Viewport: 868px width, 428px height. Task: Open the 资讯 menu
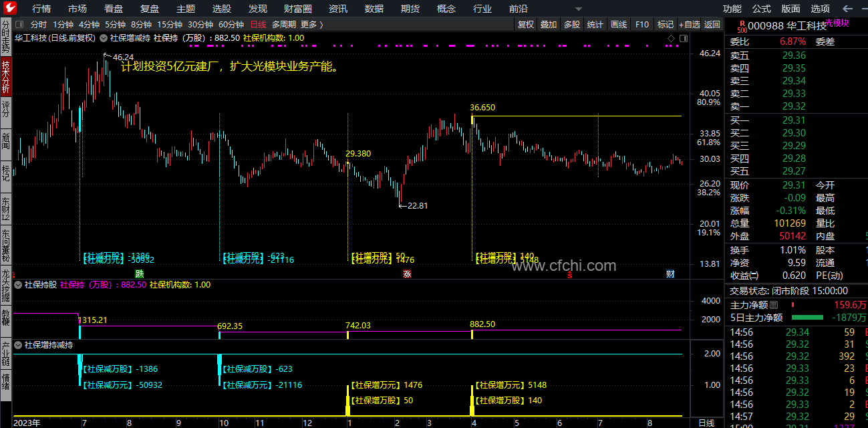(338, 9)
